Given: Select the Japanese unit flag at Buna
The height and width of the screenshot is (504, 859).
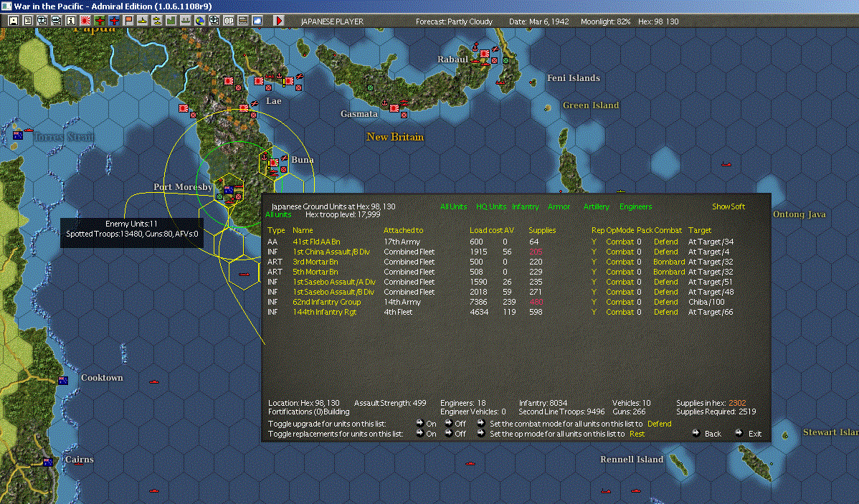Looking at the screenshot, I should pyautogui.click(x=273, y=163).
